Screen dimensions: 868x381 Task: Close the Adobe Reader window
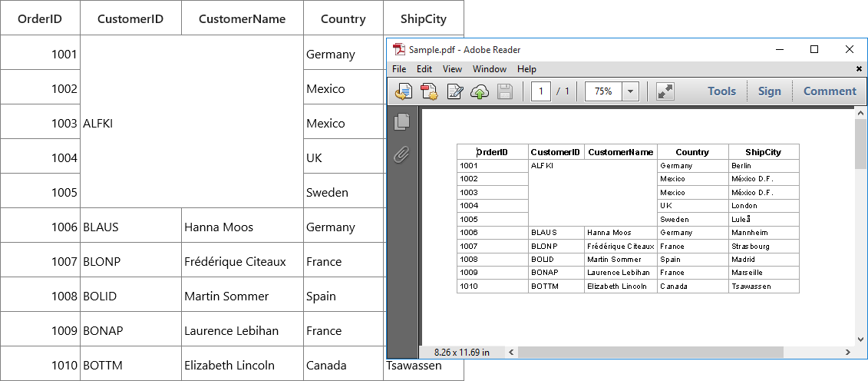coord(849,50)
